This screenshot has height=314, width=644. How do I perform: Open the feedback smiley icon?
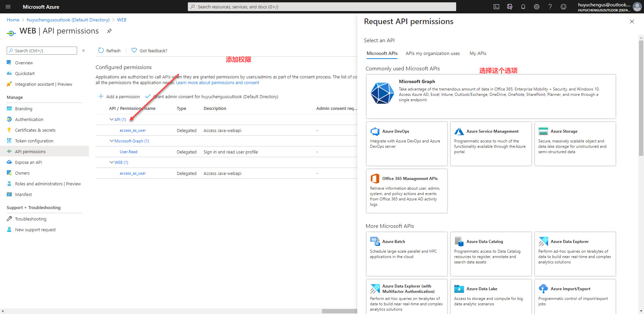tap(563, 7)
